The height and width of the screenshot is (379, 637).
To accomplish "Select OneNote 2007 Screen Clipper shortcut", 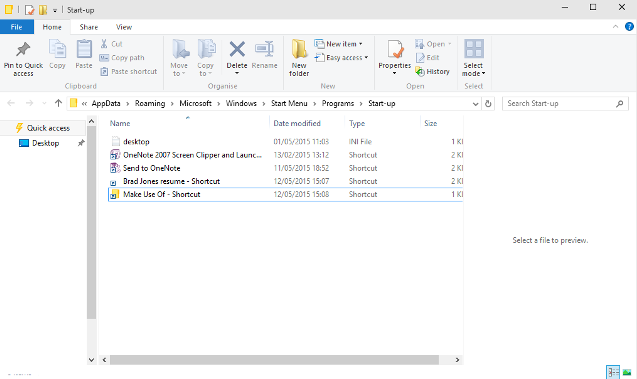I will pos(286,155).
